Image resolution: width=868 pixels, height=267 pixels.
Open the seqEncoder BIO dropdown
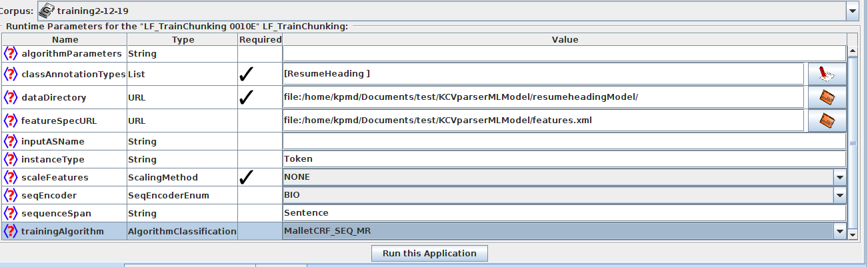click(x=840, y=195)
